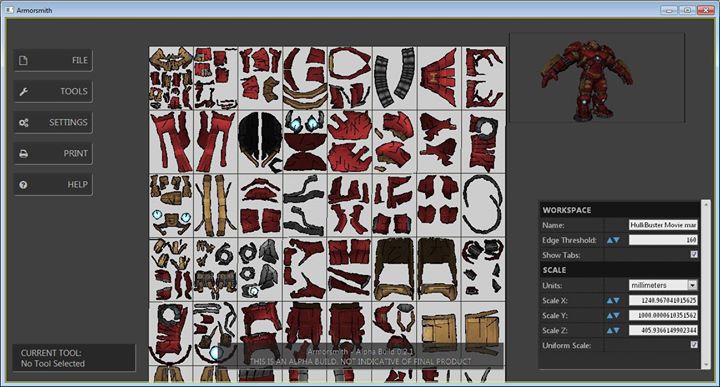
Task: Click the gears icon beside SETTINGS
Action: pos(23,123)
